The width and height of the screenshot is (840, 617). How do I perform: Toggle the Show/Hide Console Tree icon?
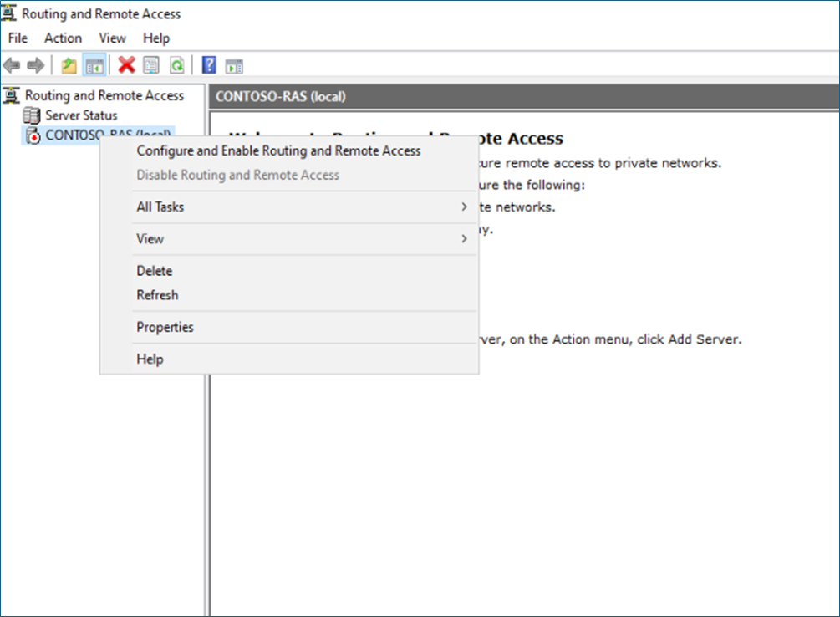[x=94, y=65]
